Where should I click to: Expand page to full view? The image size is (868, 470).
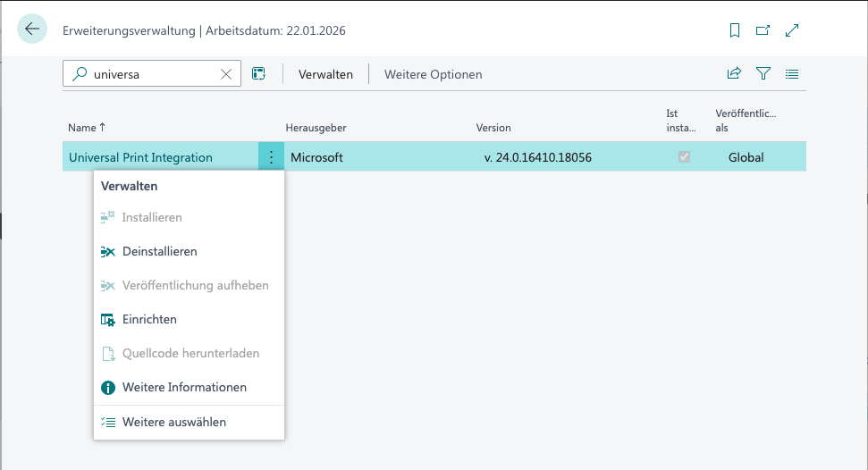click(x=792, y=30)
